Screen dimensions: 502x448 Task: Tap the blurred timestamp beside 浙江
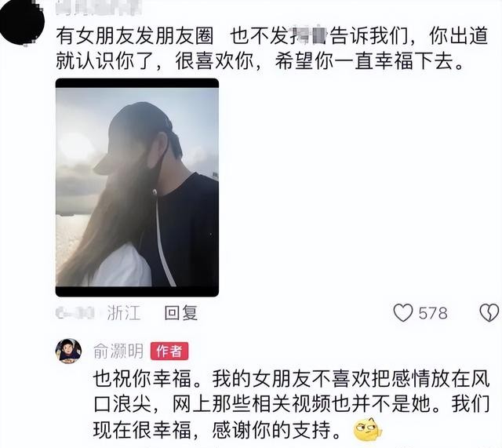tap(75, 313)
